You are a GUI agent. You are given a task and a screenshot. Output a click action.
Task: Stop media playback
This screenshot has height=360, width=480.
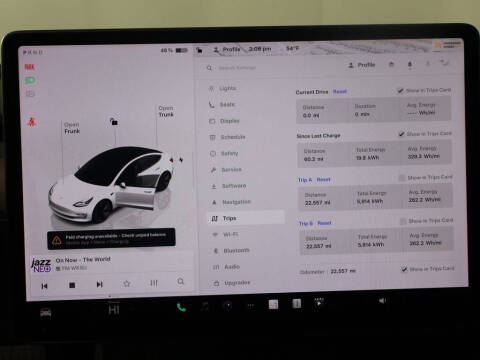click(72, 285)
